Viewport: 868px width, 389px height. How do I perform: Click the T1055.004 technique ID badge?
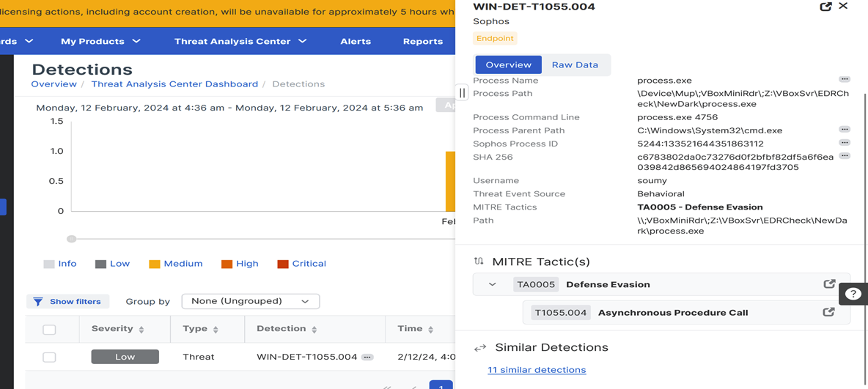click(561, 313)
